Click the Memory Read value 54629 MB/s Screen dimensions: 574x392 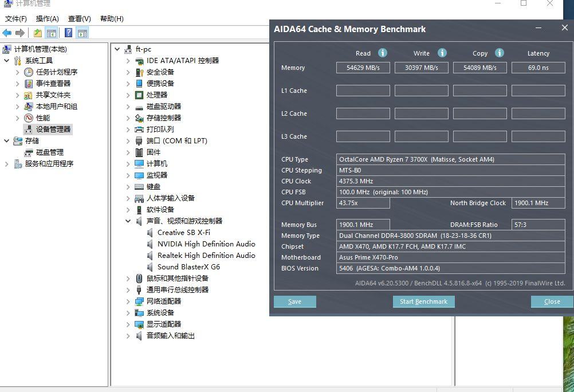[363, 68]
